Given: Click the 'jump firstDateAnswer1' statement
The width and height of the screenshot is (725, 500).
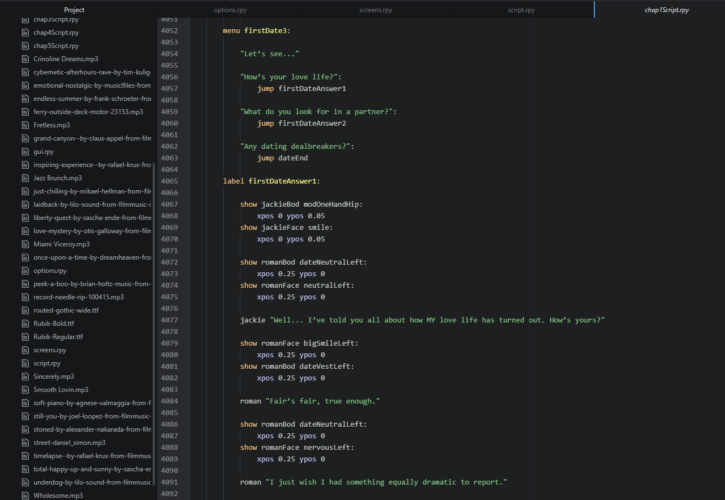Looking at the screenshot, I should pos(301,88).
